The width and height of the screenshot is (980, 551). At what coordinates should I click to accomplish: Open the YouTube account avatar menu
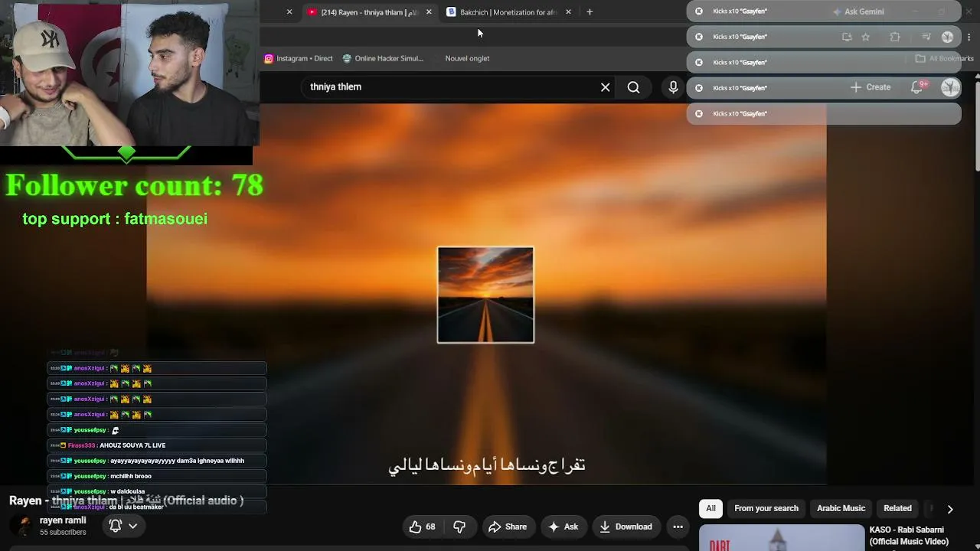(950, 87)
